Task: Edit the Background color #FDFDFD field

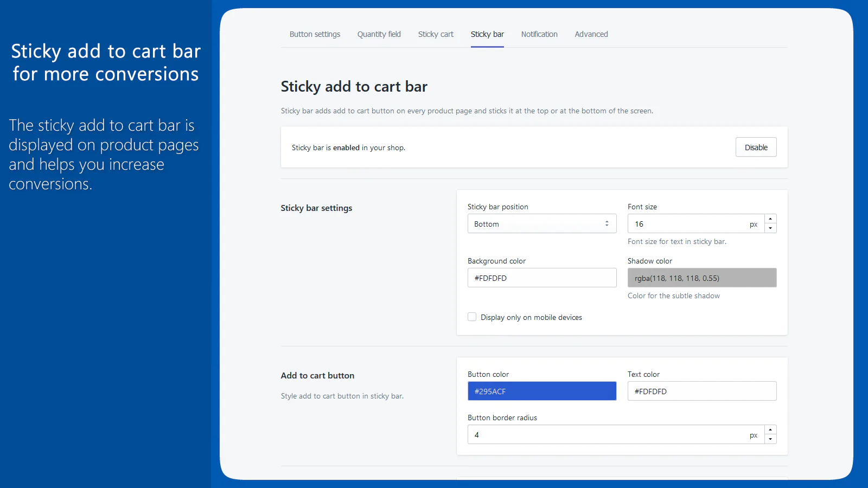Action: 542,278
